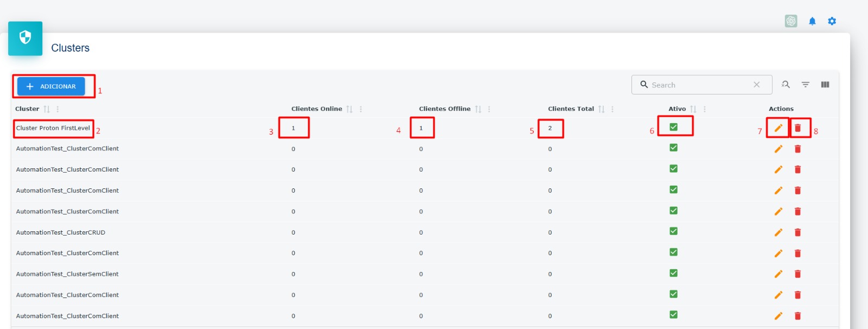
Task: Toggle Ativo checkbox for AutomationTest_ClusterSemClient
Action: (673, 273)
